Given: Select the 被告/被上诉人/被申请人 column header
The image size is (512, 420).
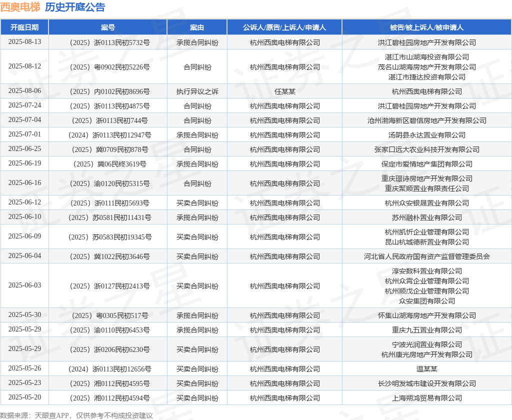Looking at the screenshot, I should point(426,27).
